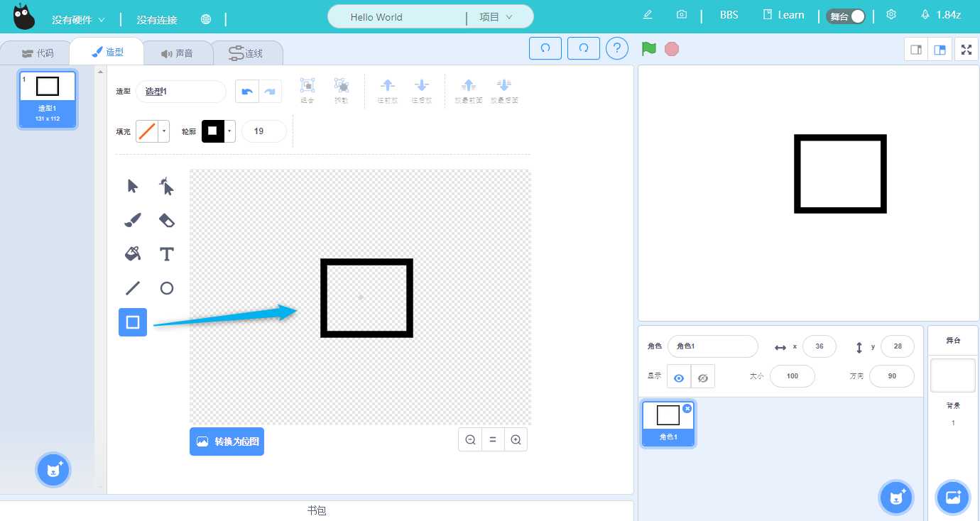Click the pencil edit icon in the top bar
The width and height of the screenshot is (980, 521).
click(647, 15)
